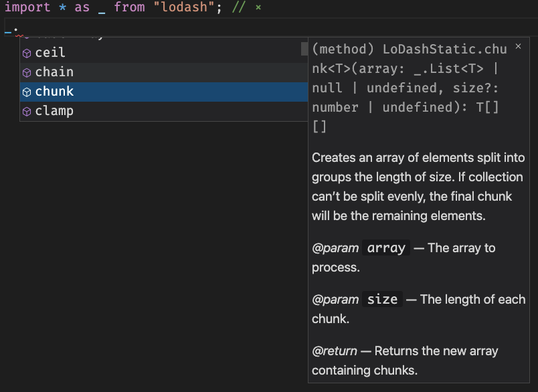538x392 pixels.
Task: Click the size parameter code label
Action: pos(382,299)
